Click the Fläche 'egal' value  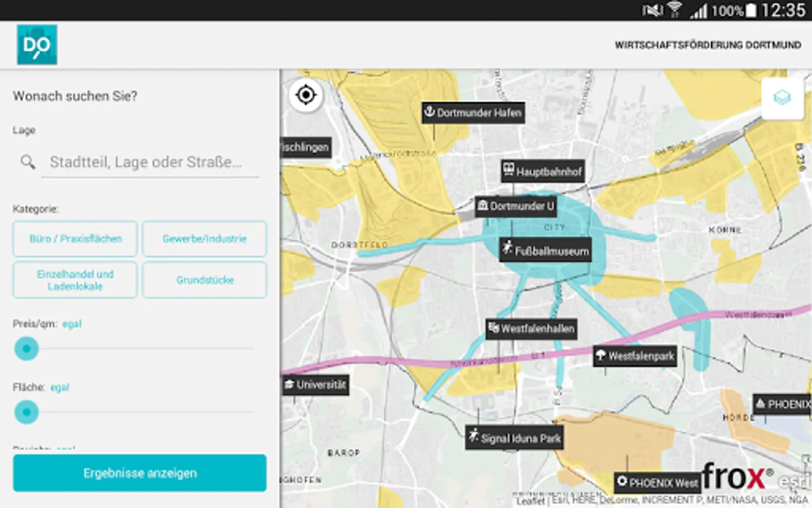pyautogui.click(x=60, y=387)
